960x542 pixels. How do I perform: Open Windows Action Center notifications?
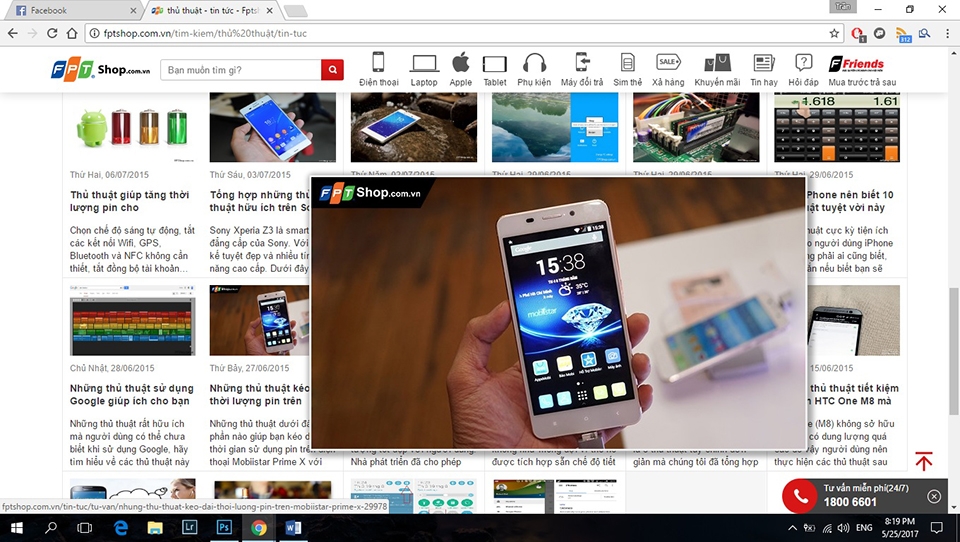tap(937, 528)
